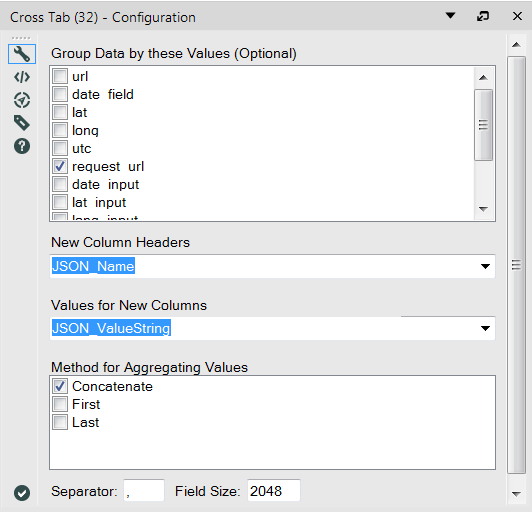Check the lat checkbox
The image size is (532, 512).
pos(60,112)
